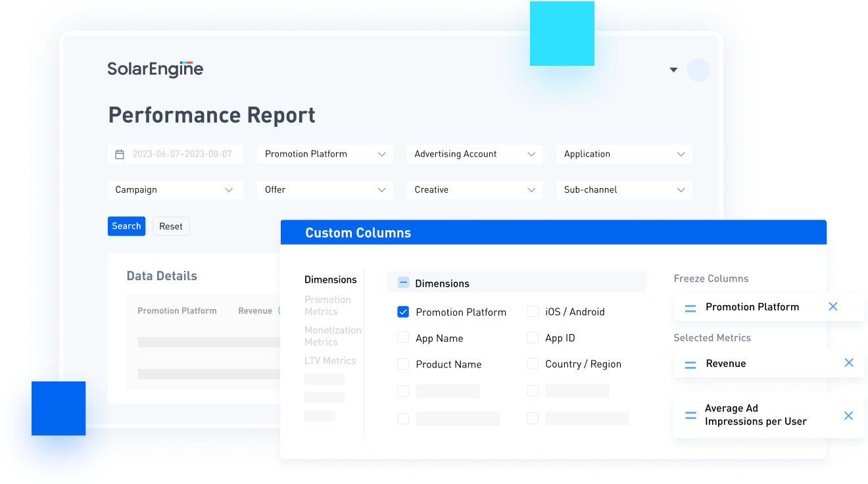Click drag handle of frozen Promotion Platform column
Viewport: 868px width, 484px height.
tap(690, 308)
